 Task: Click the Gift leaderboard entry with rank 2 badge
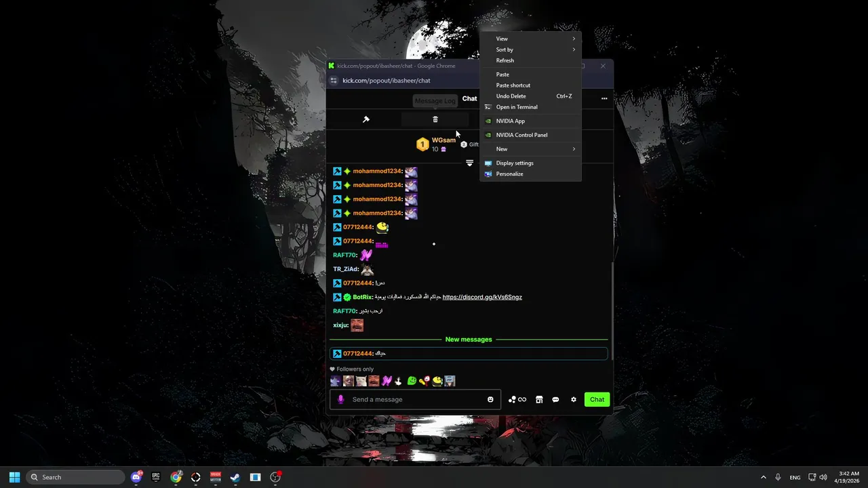469,144
